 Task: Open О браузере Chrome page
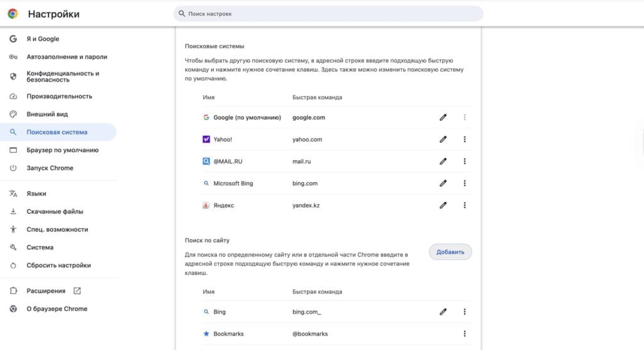pyautogui.click(x=57, y=309)
